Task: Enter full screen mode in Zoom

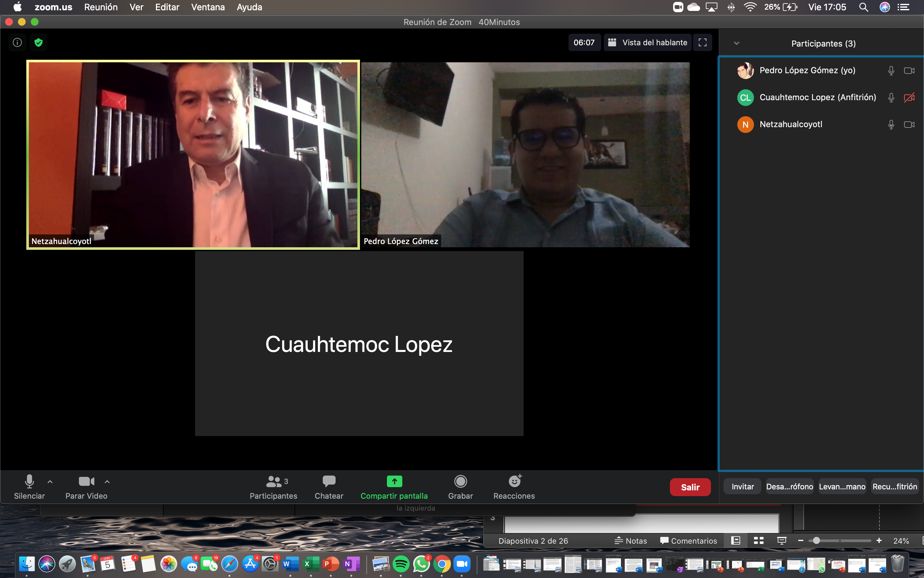Action: (703, 42)
